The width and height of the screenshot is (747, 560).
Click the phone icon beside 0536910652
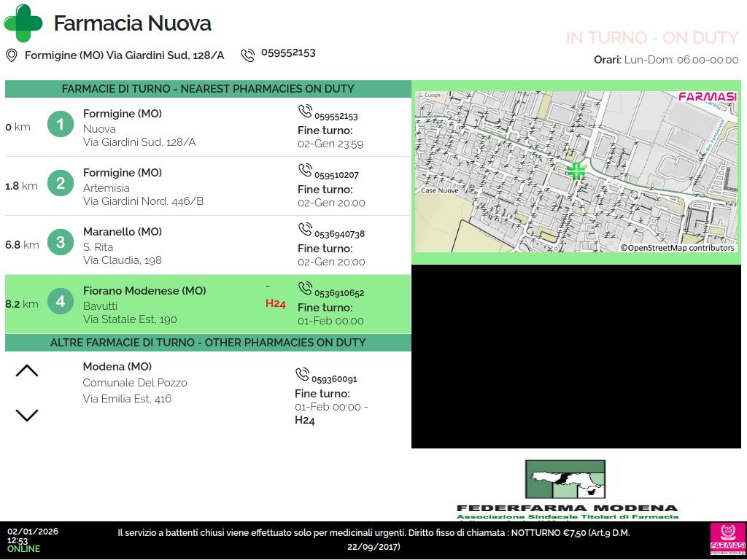[x=305, y=288]
